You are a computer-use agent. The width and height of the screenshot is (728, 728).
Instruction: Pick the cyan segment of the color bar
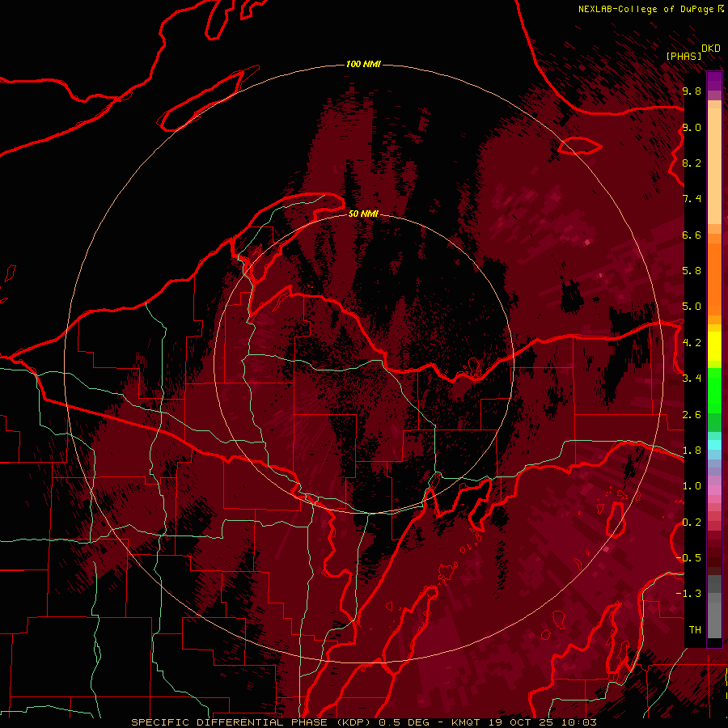[714, 445]
